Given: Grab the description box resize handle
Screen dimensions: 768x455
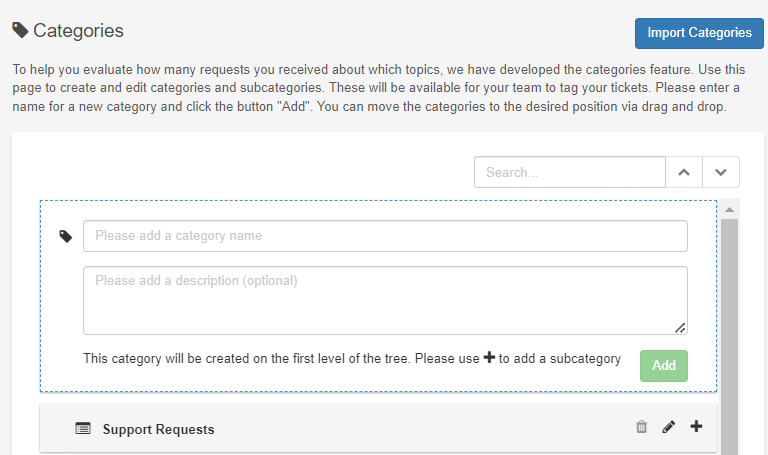Looking at the screenshot, I should pos(680,327).
